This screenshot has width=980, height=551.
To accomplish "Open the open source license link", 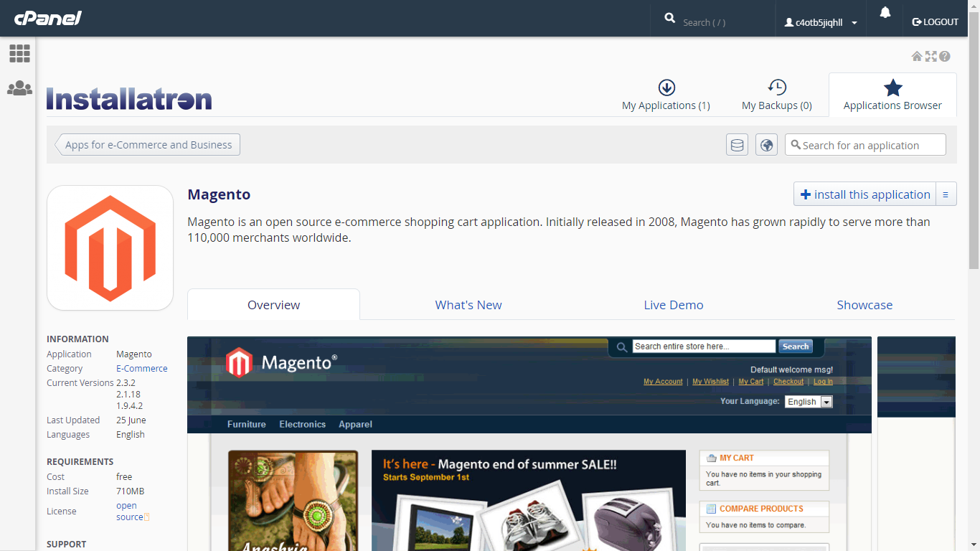I will click(131, 512).
